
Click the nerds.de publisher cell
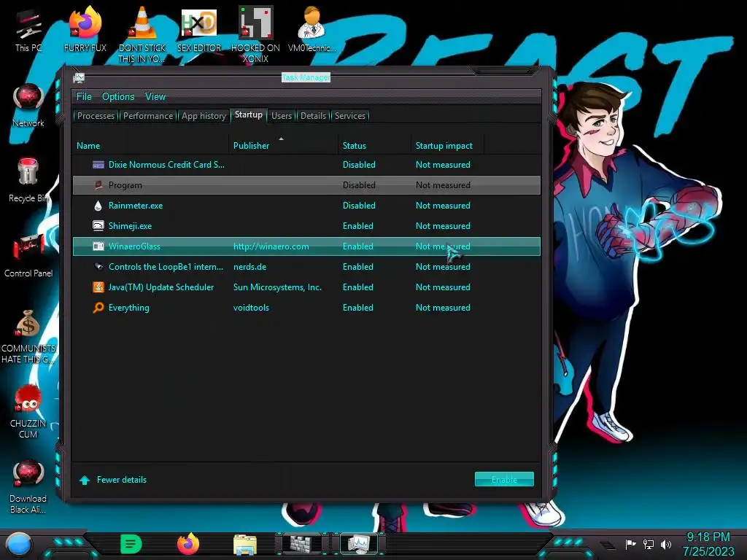249,267
